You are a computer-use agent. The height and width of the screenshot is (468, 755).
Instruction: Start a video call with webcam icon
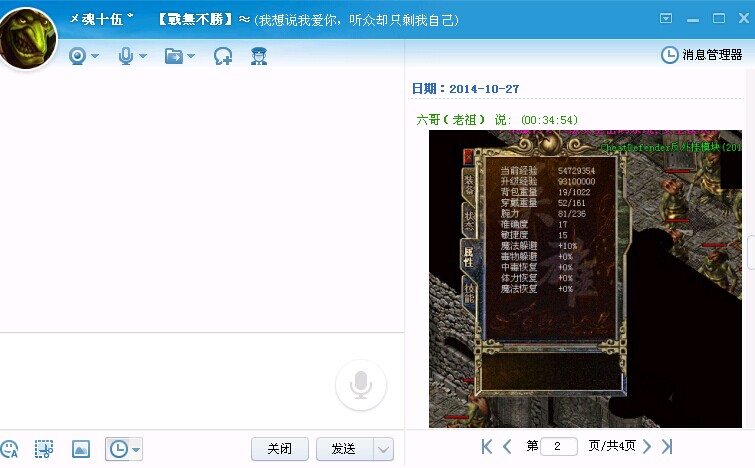pos(77,56)
